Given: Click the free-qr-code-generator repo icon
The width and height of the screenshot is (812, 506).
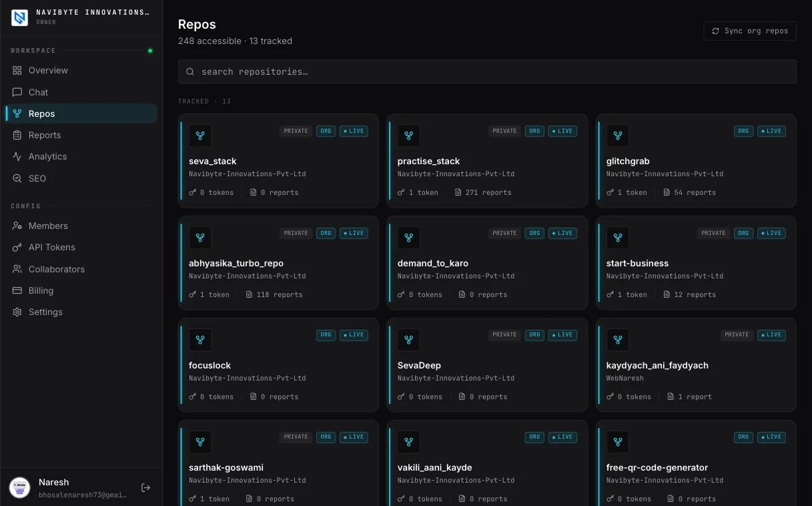Looking at the screenshot, I should point(618,442).
